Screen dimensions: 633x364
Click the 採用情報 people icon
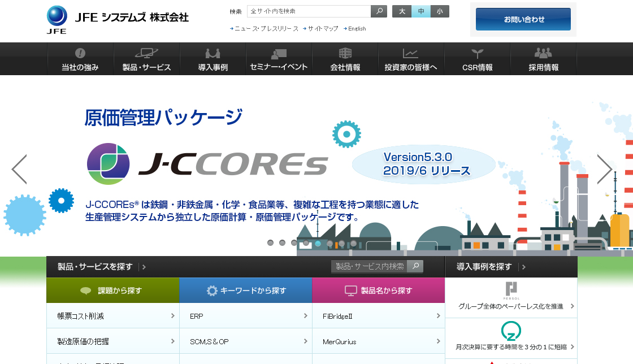click(x=543, y=53)
